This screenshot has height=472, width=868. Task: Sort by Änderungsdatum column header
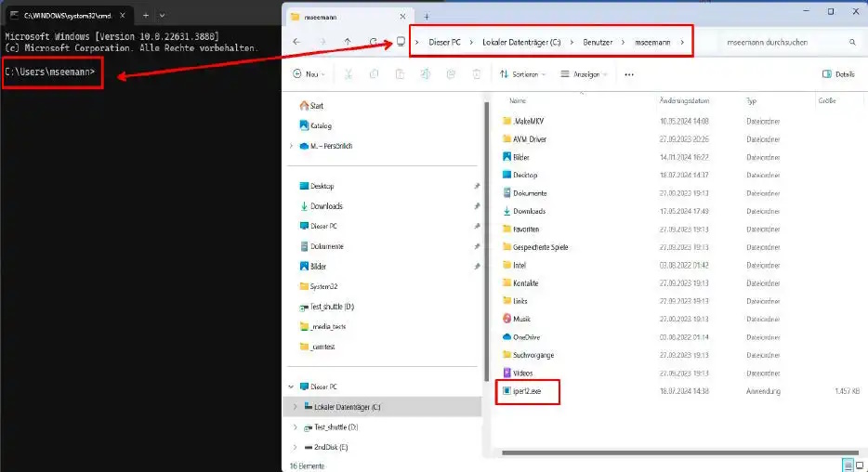coord(684,100)
